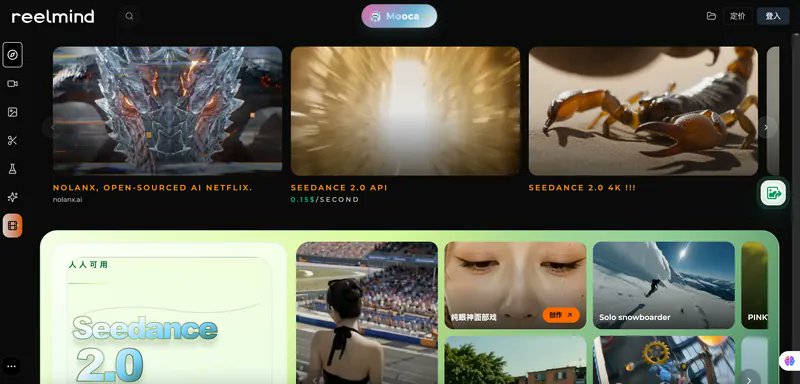
Task: Select the video camera sidebar icon
Action: 12,84
